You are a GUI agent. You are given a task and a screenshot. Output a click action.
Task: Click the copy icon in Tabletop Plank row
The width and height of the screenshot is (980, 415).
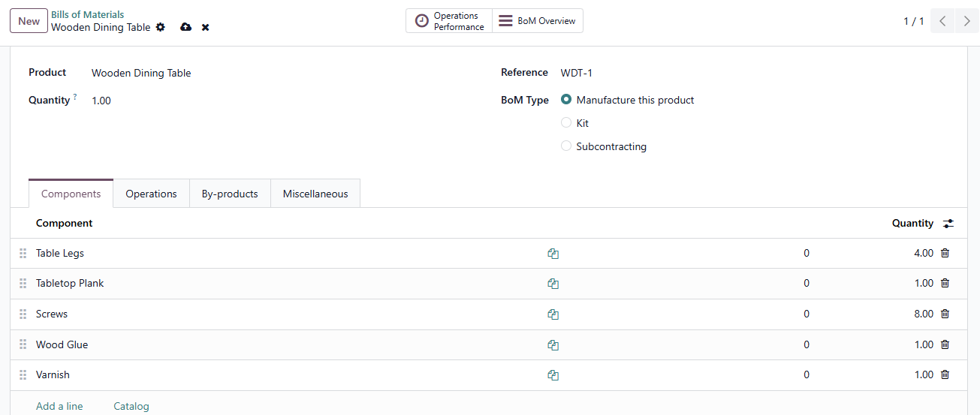pos(553,284)
